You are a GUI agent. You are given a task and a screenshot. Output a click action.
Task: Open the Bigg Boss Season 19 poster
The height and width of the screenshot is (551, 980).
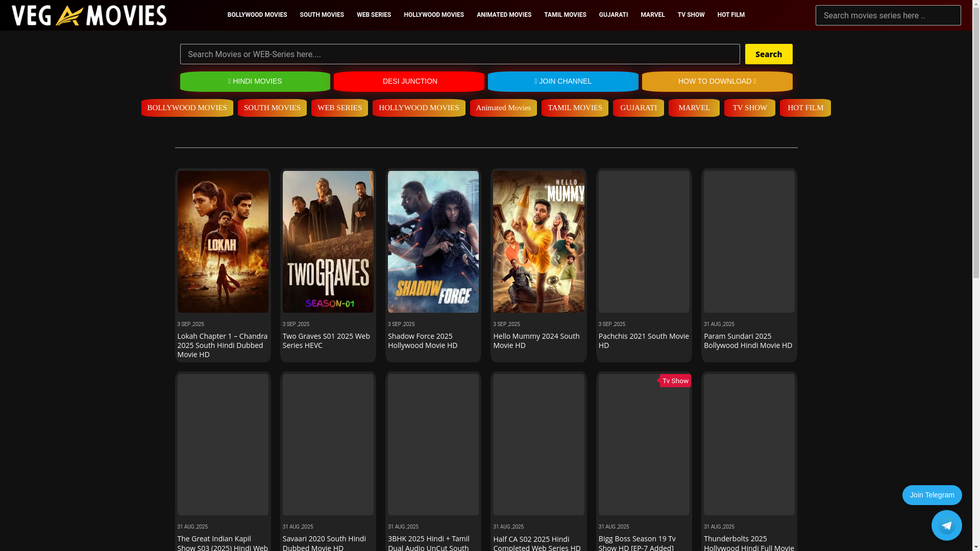click(x=644, y=444)
